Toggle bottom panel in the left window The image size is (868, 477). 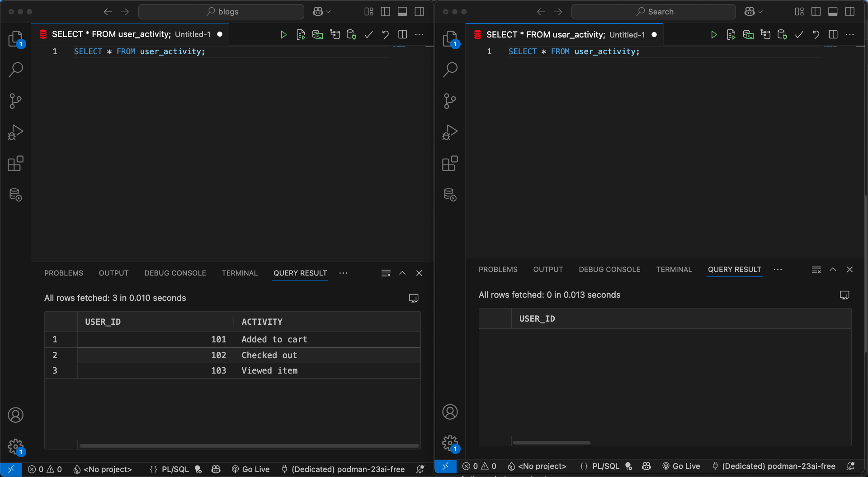(402, 12)
